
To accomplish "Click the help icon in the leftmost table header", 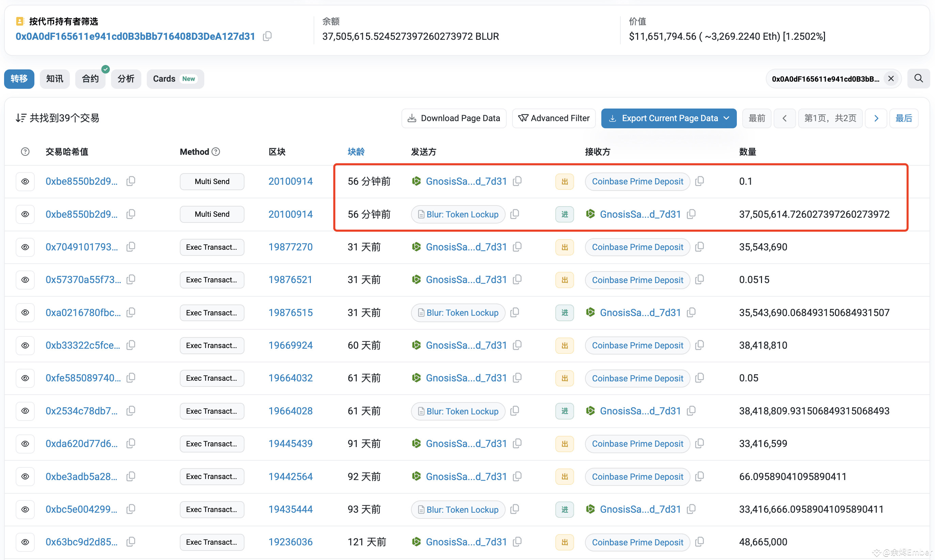I will tap(25, 151).
